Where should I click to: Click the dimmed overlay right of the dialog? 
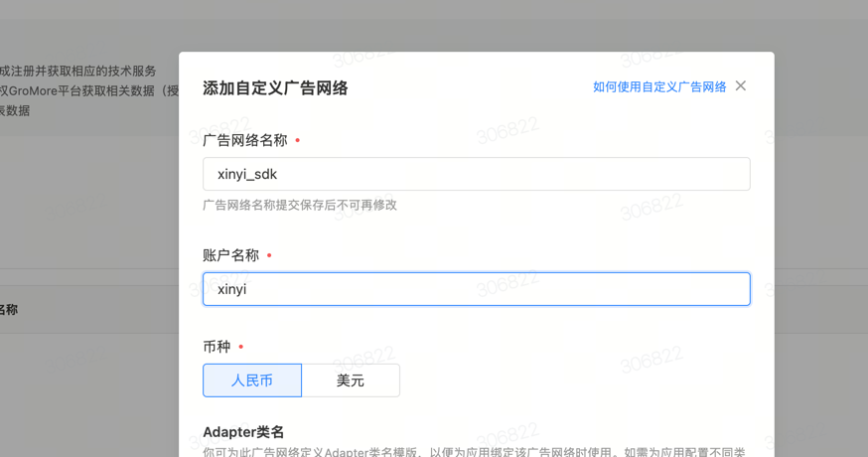[820, 248]
